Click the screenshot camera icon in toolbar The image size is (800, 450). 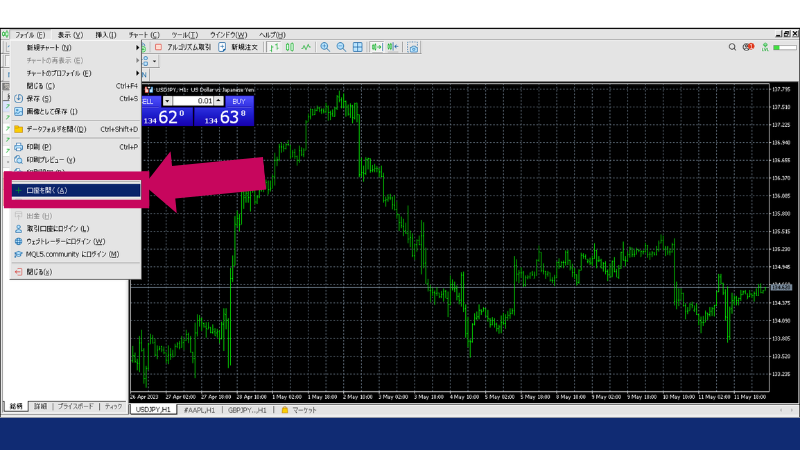413,47
